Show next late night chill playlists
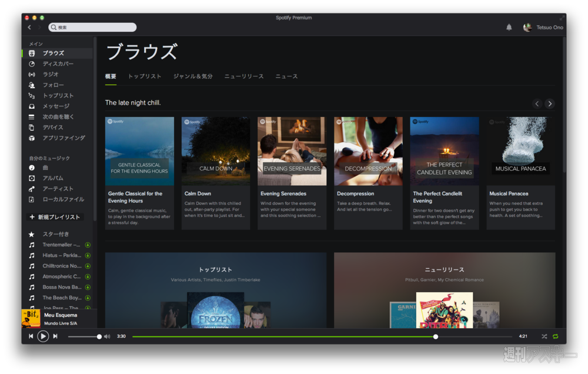This screenshot has height=374, width=588. tap(550, 103)
